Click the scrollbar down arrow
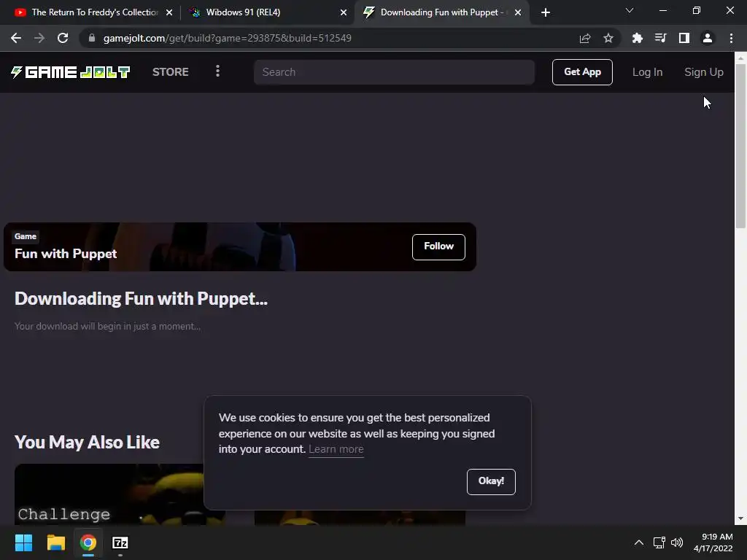Viewport: 747px width, 560px height. 740,518
